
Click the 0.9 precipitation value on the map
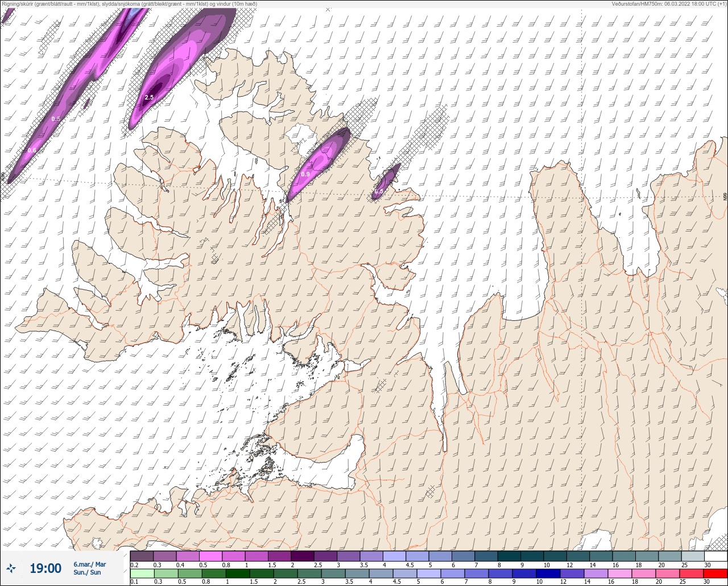[305, 174]
